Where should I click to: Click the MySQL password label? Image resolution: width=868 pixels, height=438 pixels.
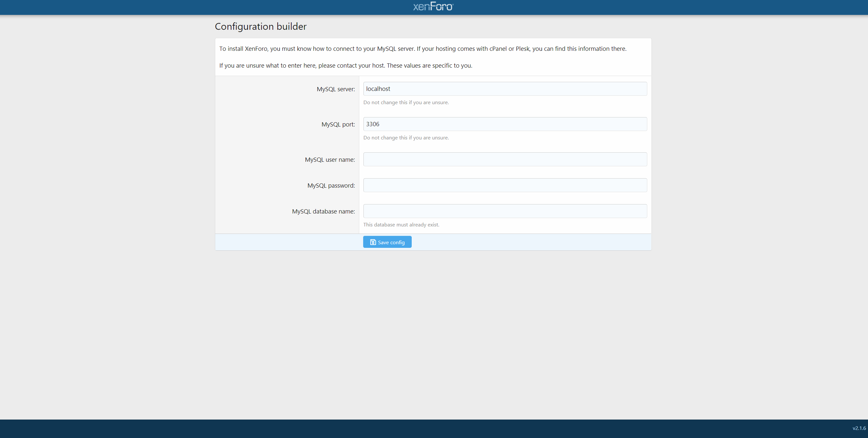[331, 186]
